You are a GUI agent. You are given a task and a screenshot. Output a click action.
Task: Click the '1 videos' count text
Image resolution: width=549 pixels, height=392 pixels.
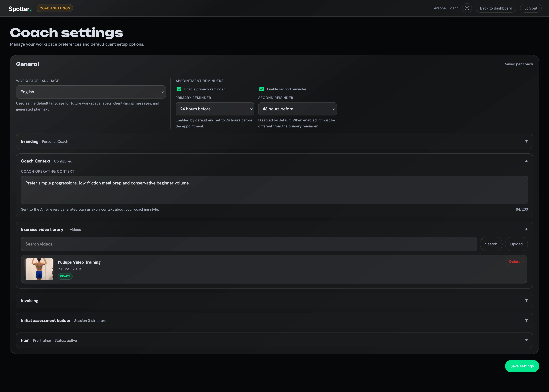[74, 230]
